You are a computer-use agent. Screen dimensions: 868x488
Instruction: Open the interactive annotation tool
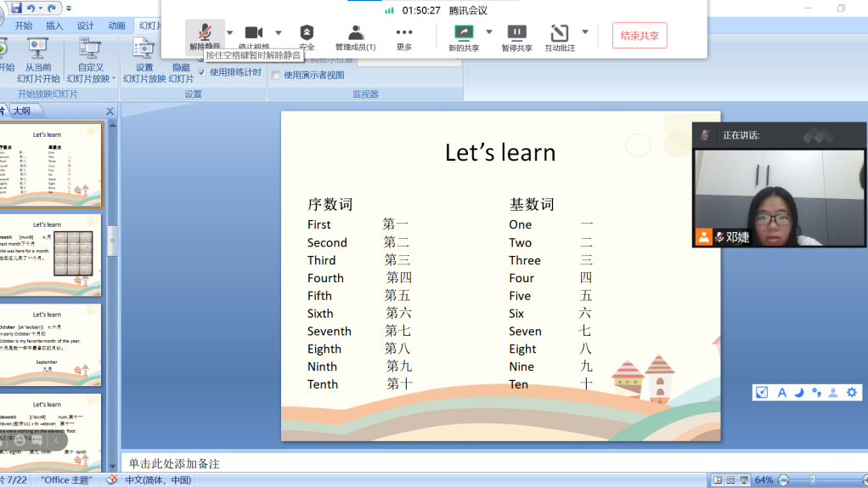coord(560,37)
